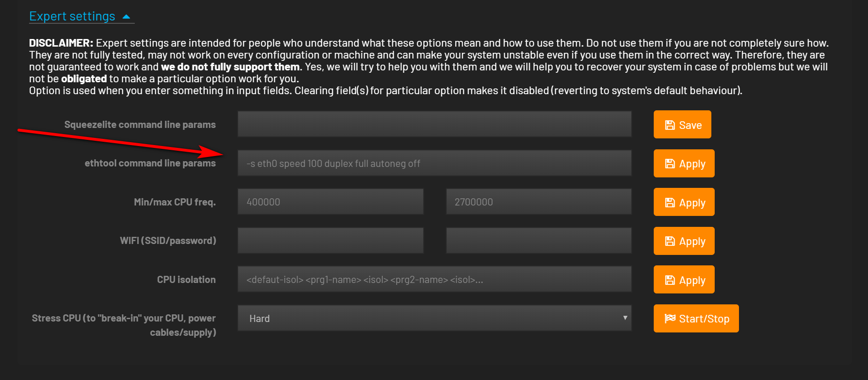Click the WIFI SSID input field

(x=330, y=241)
